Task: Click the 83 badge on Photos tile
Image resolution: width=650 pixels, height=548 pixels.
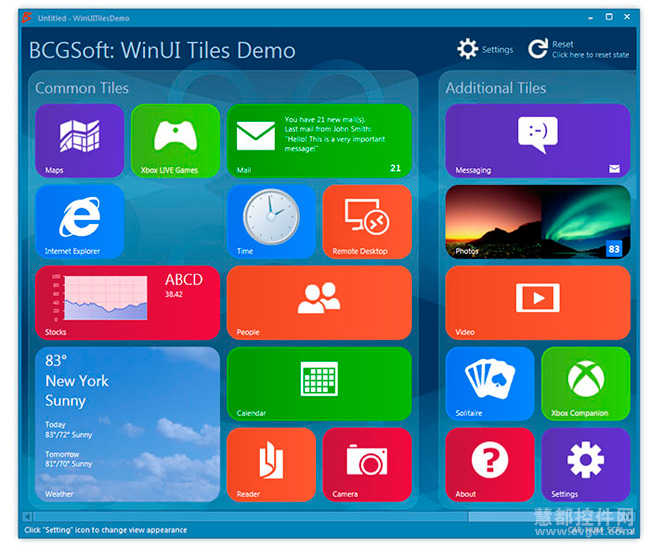Action: pyautogui.click(x=614, y=249)
